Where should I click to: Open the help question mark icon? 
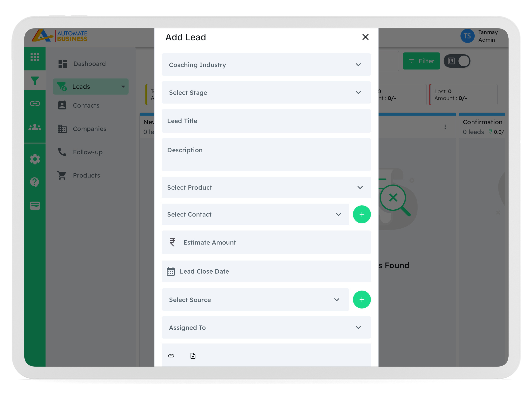pyautogui.click(x=35, y=182)
